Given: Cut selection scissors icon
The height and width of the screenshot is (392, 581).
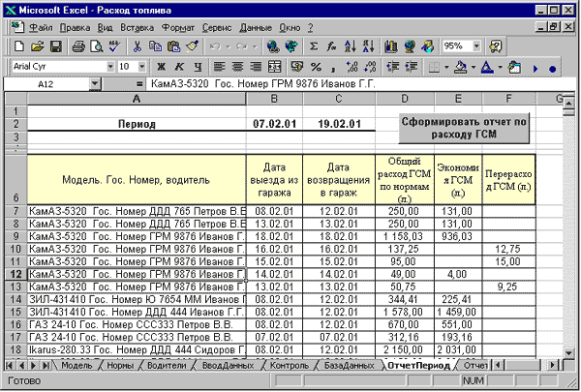Looking at the screenshot, I should 138,46.
